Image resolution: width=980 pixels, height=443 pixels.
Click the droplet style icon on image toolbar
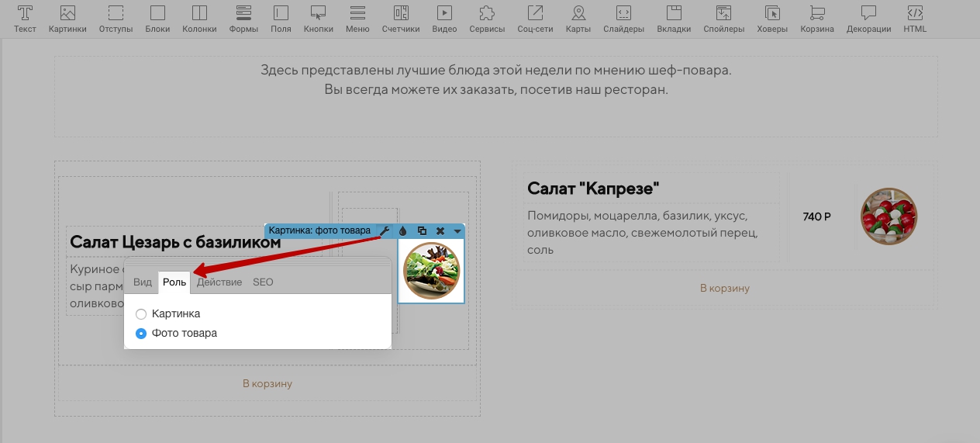pyautogui.click(x=403, y=231)
